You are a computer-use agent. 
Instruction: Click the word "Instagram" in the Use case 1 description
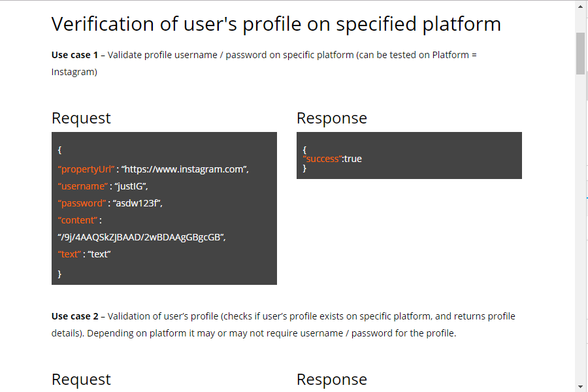point(74,72)
